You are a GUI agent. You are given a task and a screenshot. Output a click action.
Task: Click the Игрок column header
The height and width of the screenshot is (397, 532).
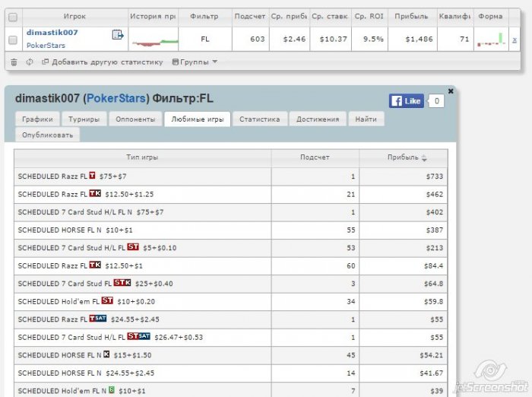click(x=74, y=16)
